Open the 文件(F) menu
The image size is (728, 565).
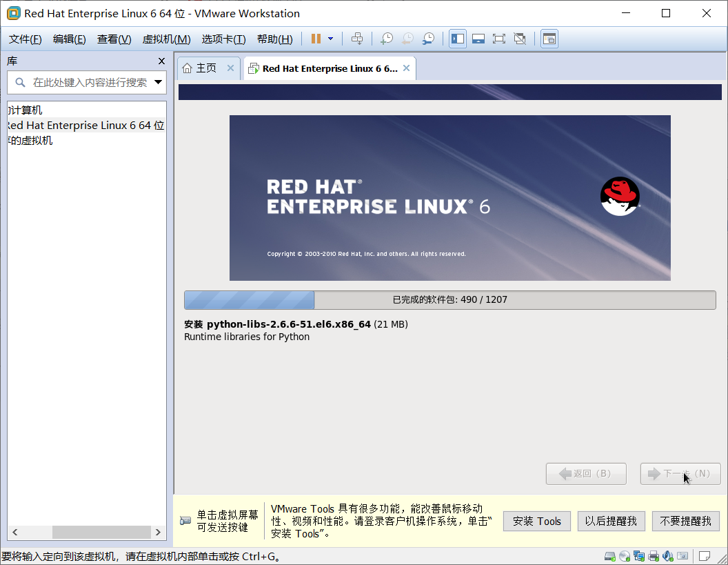25,39
